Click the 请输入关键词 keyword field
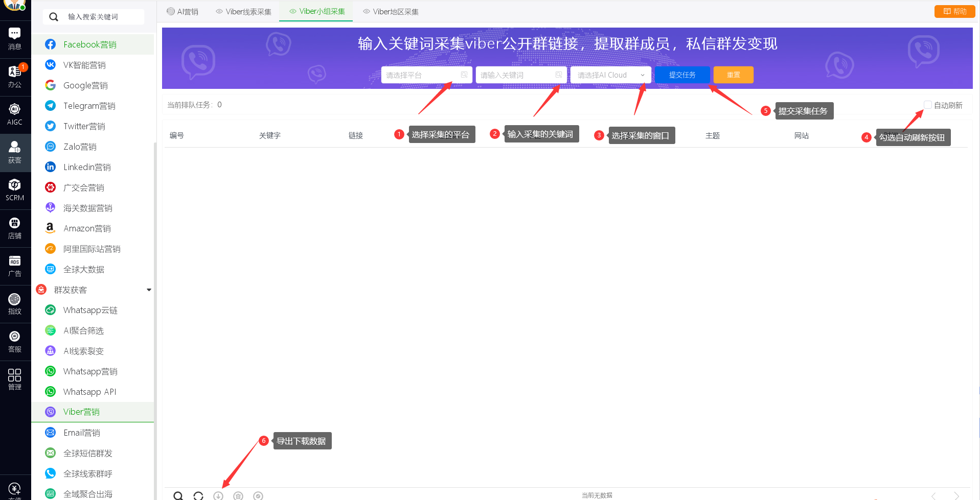Screen dimensions: 980x500 521,75
